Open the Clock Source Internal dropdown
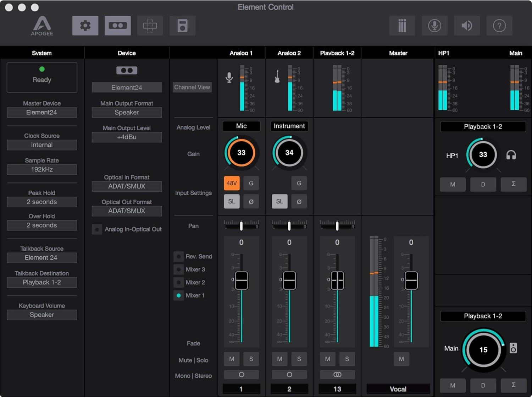Image resolution: width=532 pixels, height=398 pixels. 42,145
